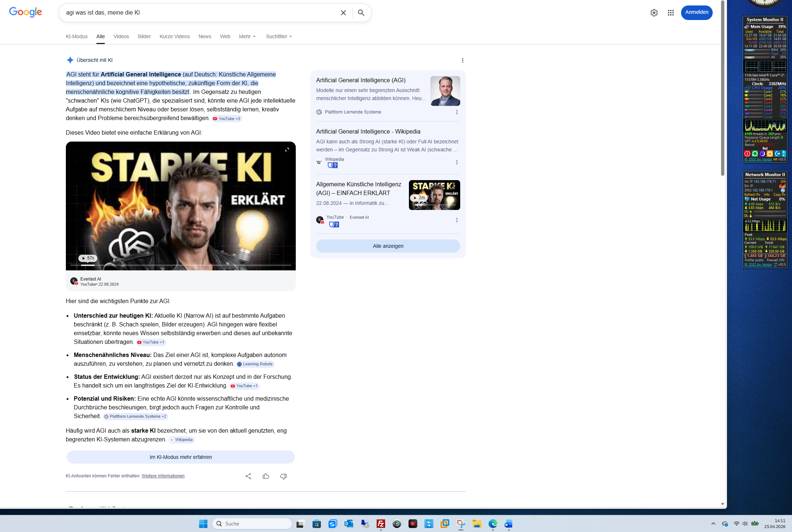Give thumbs up to AI overview
Image resolution: width=792 pixels, height=532 pixels.
(x=266, y=476)
